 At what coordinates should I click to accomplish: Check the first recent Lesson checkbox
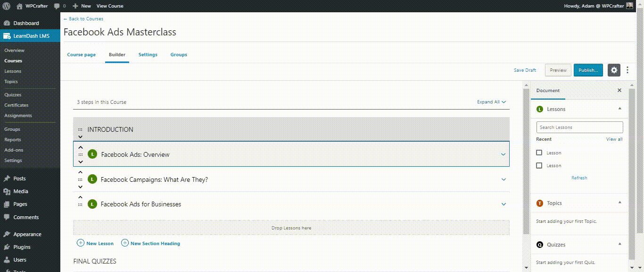point(539,153)
